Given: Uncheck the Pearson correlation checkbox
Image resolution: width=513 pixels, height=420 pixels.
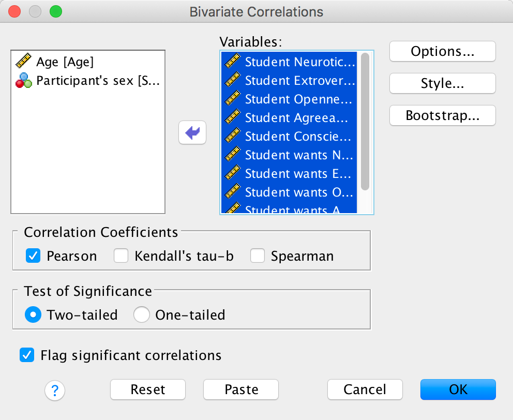Looking at the screenshot, I should (34, 256).
